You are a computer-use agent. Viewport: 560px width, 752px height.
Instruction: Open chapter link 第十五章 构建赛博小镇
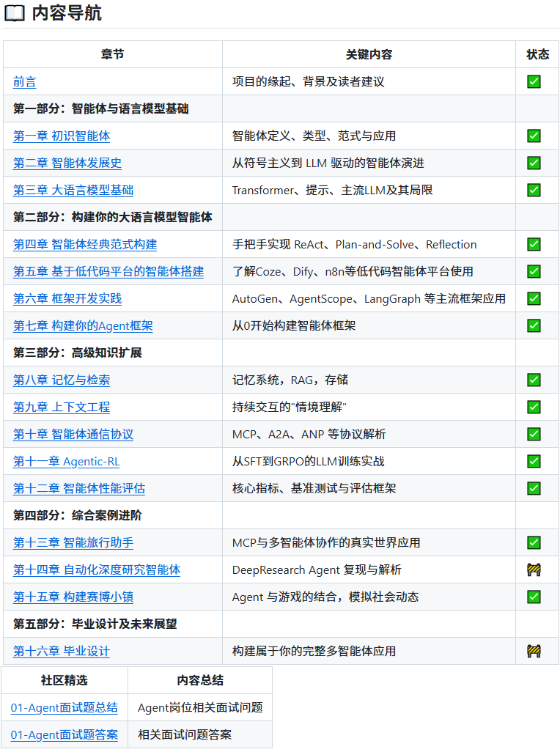point(73,597)
